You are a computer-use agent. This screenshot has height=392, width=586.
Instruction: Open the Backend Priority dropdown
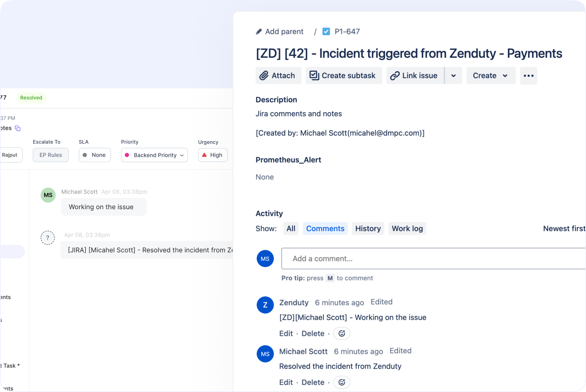tap(154, 155)
